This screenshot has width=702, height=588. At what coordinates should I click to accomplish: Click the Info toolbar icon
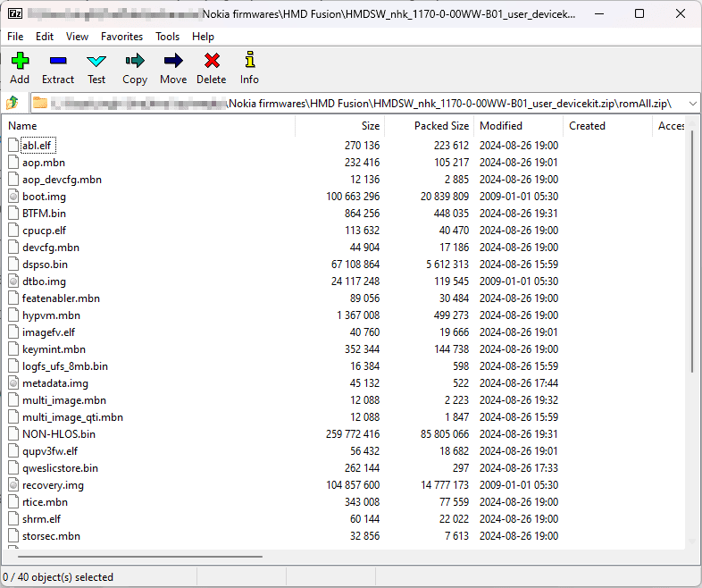click(250, 60)
